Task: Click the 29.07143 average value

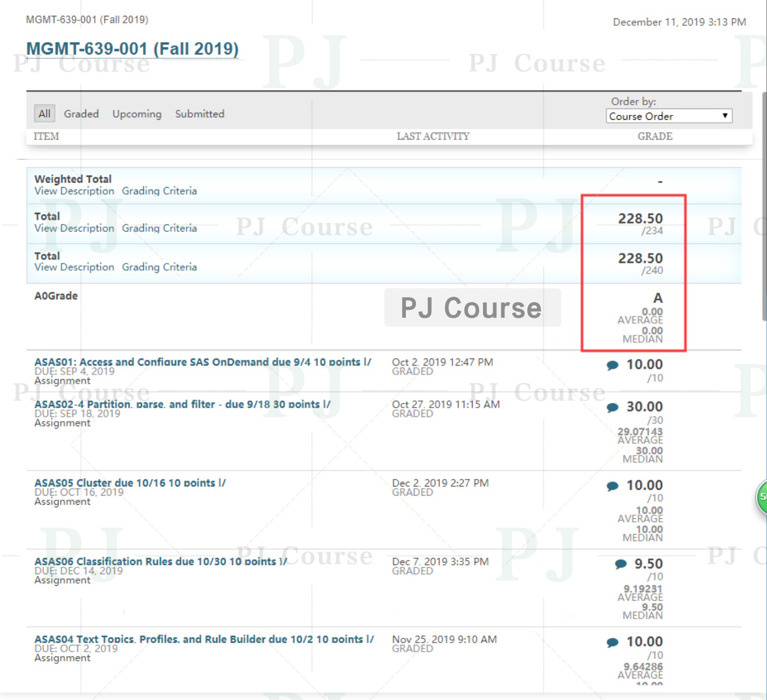Action: click(x=640, y=431)
